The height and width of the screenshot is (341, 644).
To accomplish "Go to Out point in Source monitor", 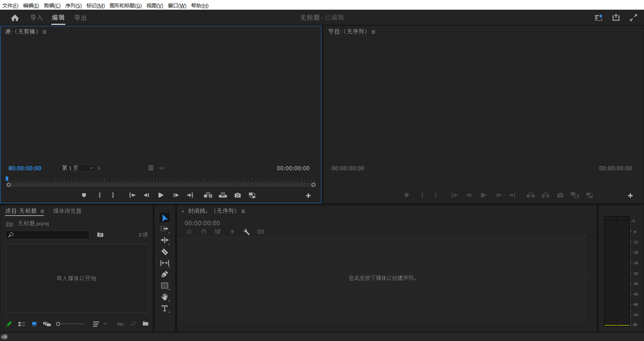I will 190,195.
